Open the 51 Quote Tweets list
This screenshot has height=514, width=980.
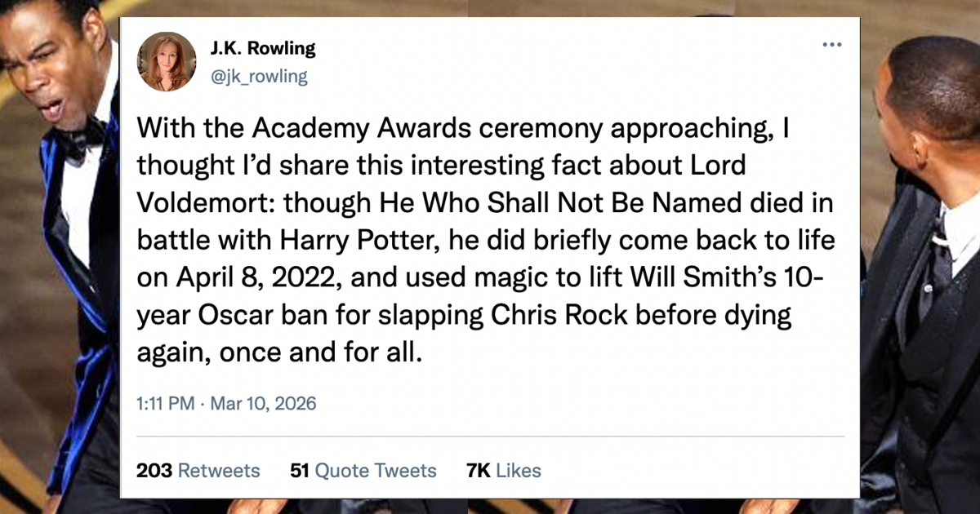(x=363, y=471)
